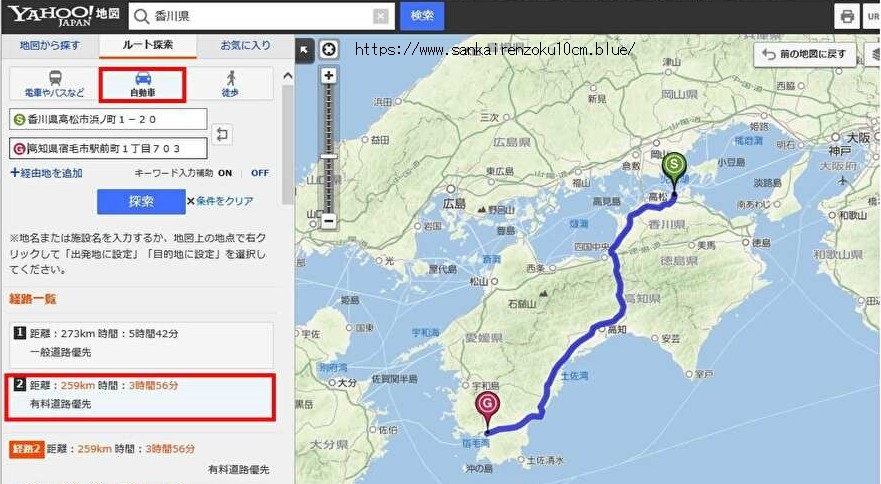Zoom out with the minus button

[329, 220]
